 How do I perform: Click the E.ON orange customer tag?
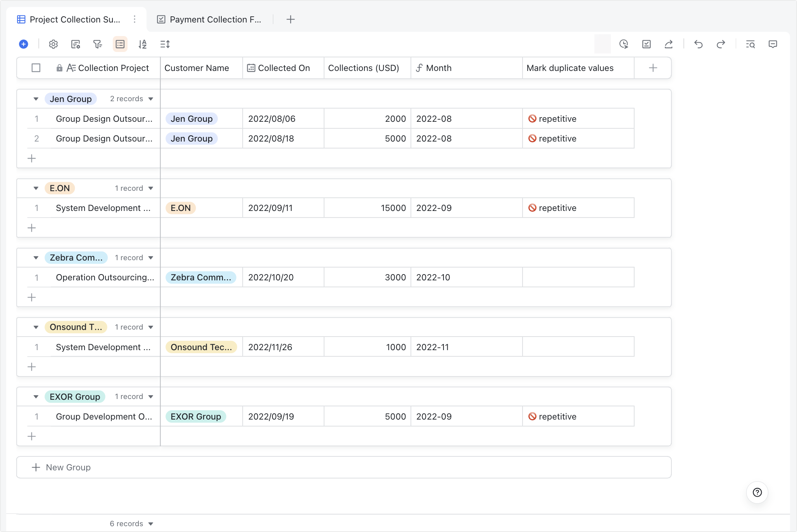[181, 208]
